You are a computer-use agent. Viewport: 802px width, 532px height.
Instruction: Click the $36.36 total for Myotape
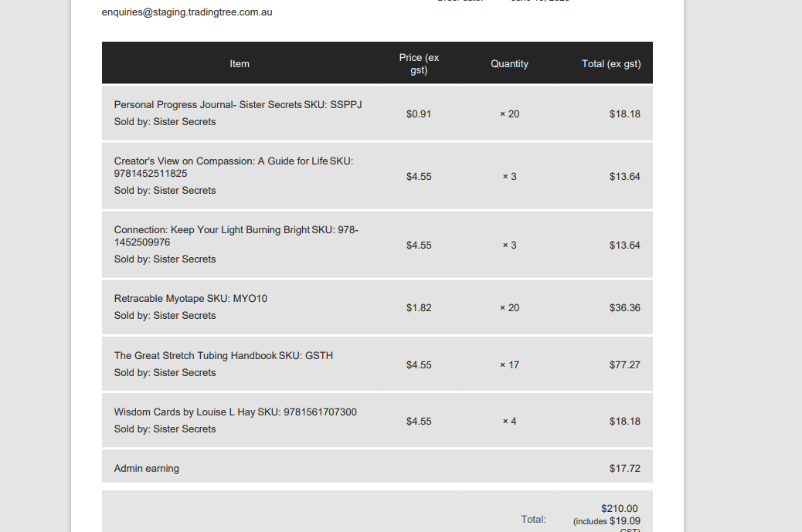(x=624, y=307)
